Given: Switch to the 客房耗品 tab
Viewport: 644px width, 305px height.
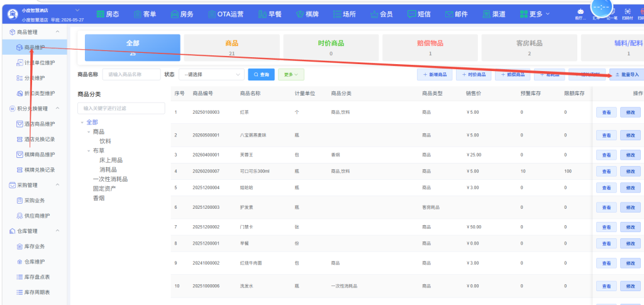Looking at the screenshot, I should point(529,48).
